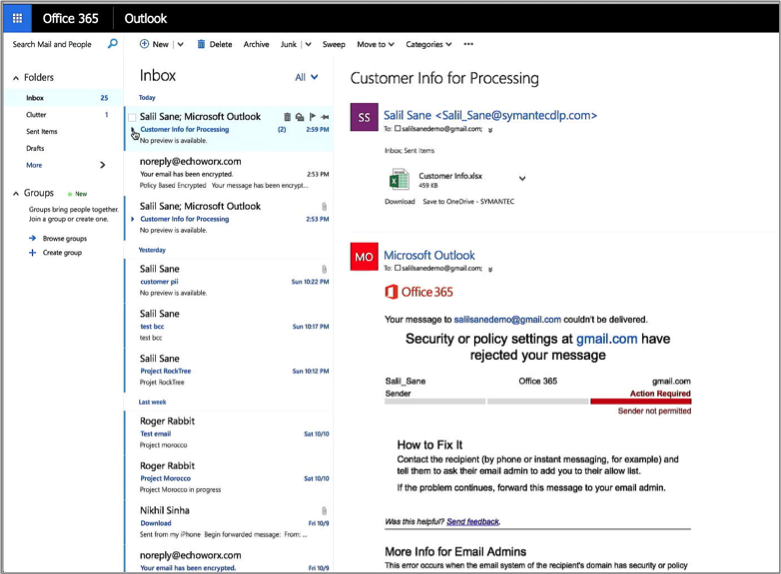Click the attachment paperclip on 2:53 PM message

coord(324,206)
